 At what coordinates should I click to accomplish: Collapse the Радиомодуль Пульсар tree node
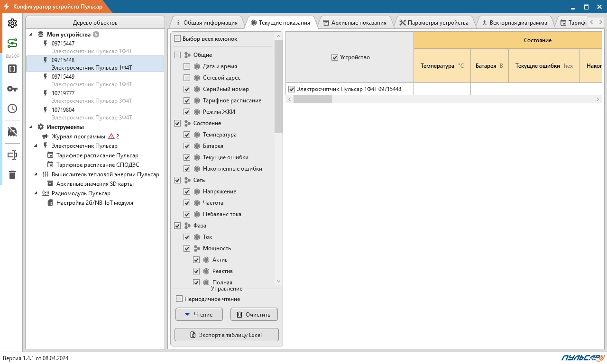point(36,193)
